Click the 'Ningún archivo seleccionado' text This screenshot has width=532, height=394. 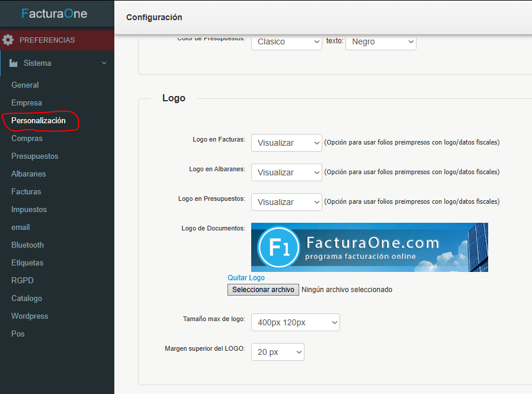coord(347,290)
